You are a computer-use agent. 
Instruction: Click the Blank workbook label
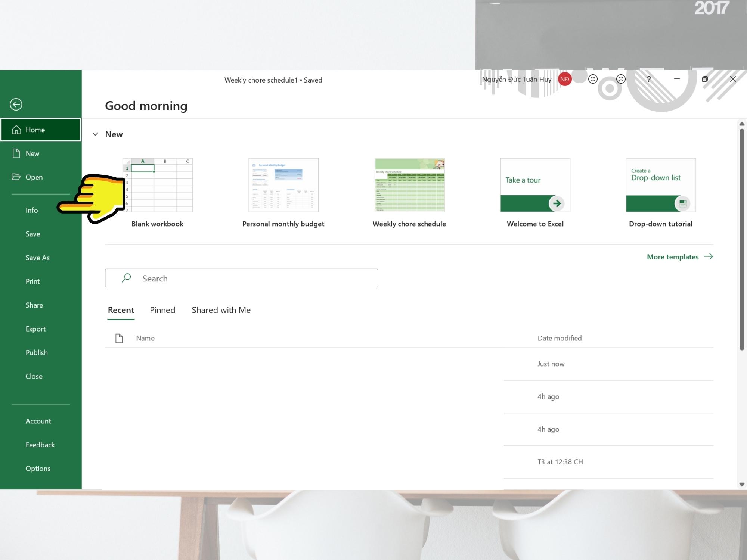(x=157, y=224)
